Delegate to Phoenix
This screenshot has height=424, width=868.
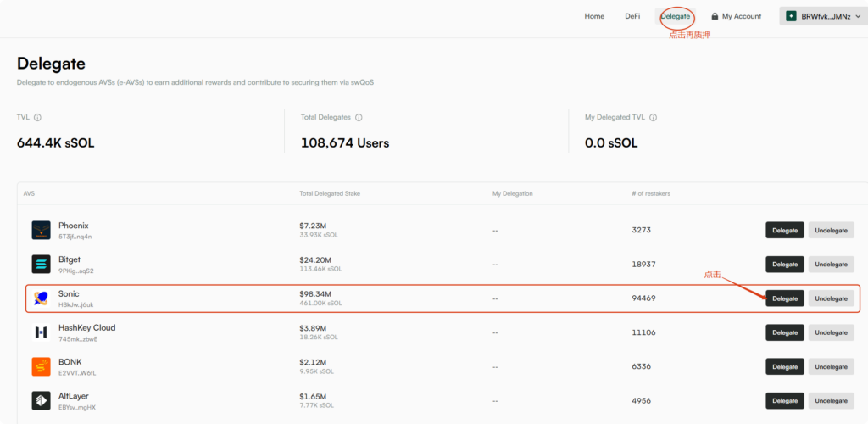785,231
